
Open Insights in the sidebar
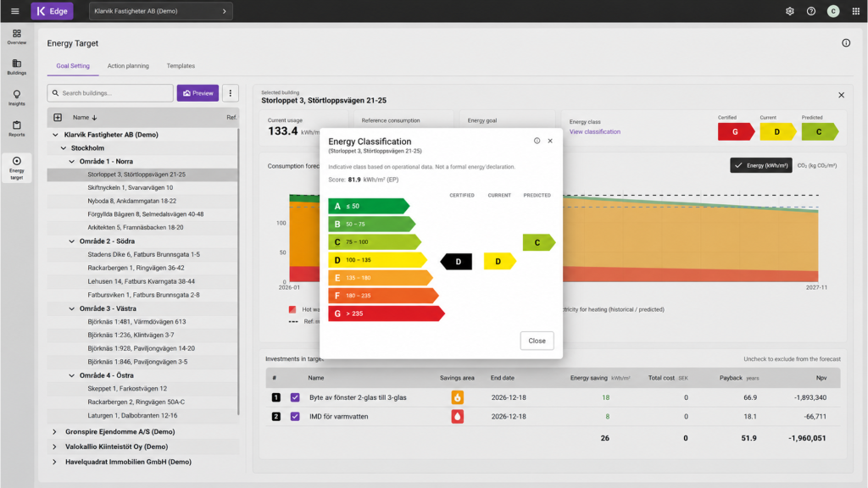pyautogui.click(x=17, y=98)
